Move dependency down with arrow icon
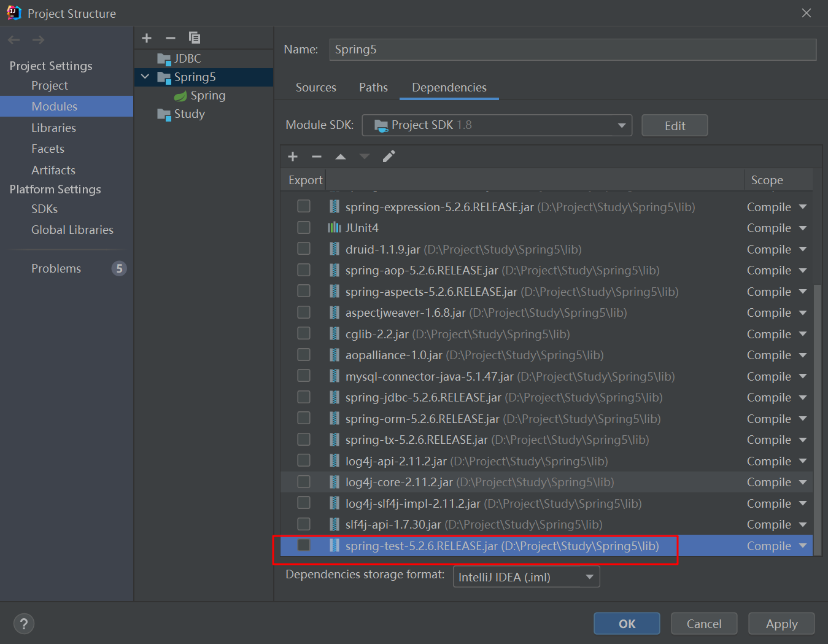 click(x=365, y=157)
